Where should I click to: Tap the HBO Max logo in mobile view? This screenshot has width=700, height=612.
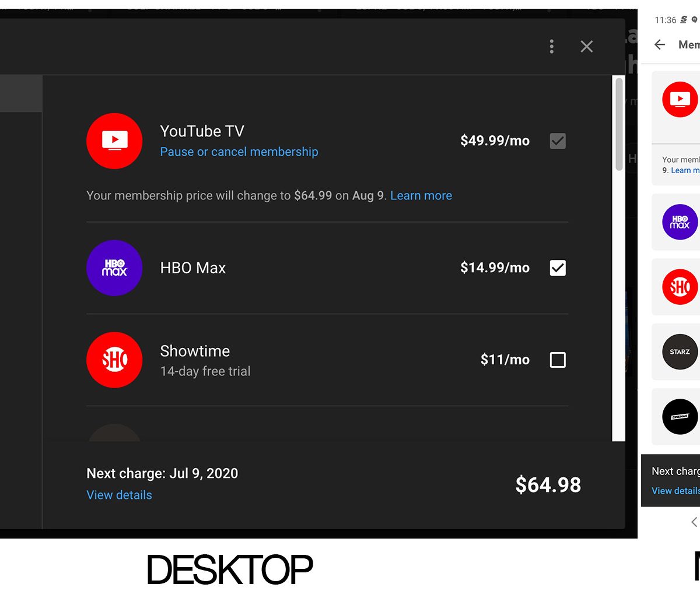[x=680, y=222]
